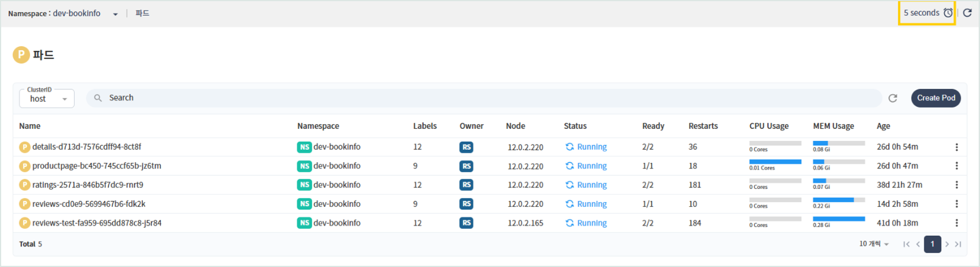Click the MEM Usage column header
The height and width of the screenshot is (267, 980).
(x=833, y=126)
